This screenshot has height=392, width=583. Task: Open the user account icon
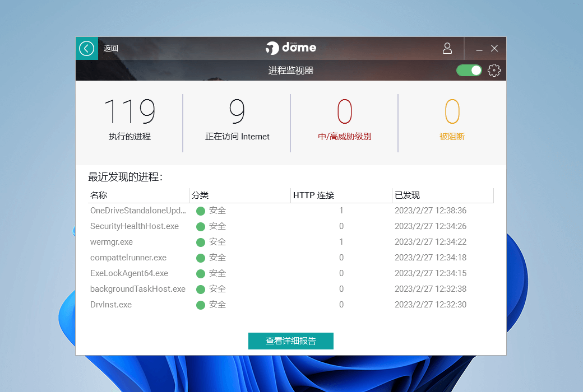(x=447, y=49)
